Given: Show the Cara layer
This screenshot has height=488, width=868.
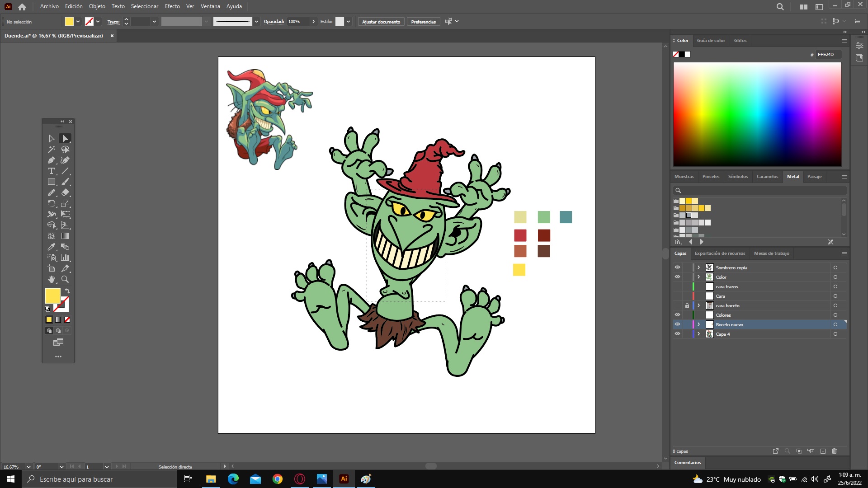Looking at the screenshot, I should [x=677, y=296].
